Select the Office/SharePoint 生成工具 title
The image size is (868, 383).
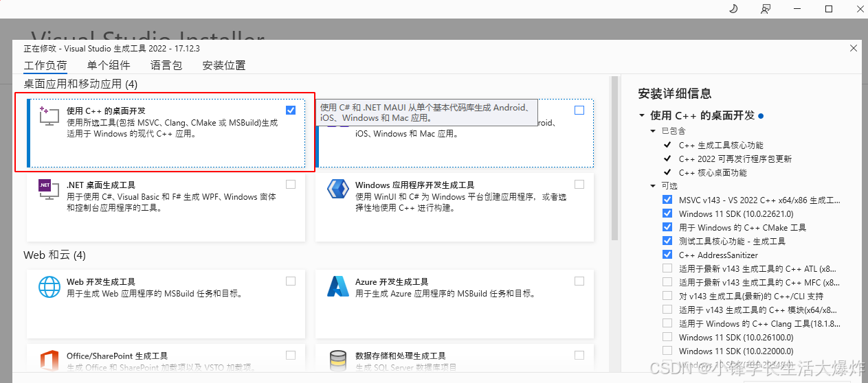pos(117,356)
